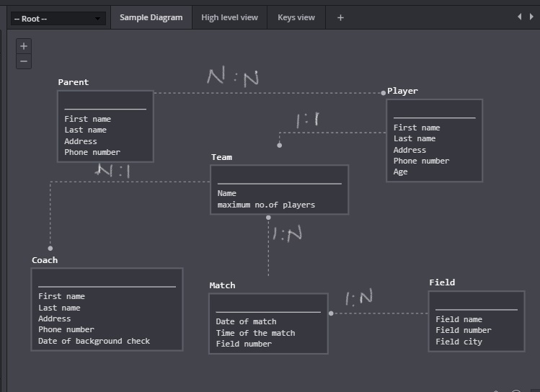
Task: Select relationship endpoint above Team entity
Action: click(279, 146)
